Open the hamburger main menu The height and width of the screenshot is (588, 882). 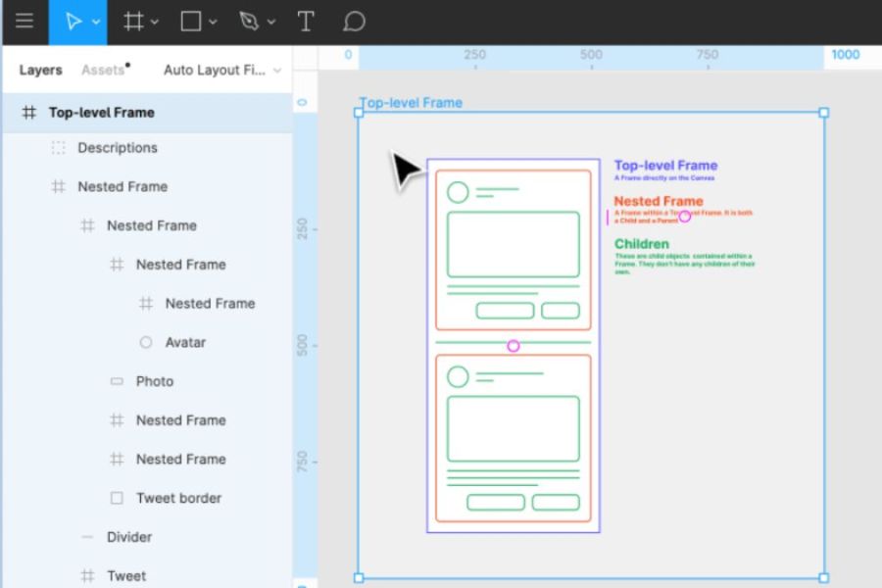(24, 22)
